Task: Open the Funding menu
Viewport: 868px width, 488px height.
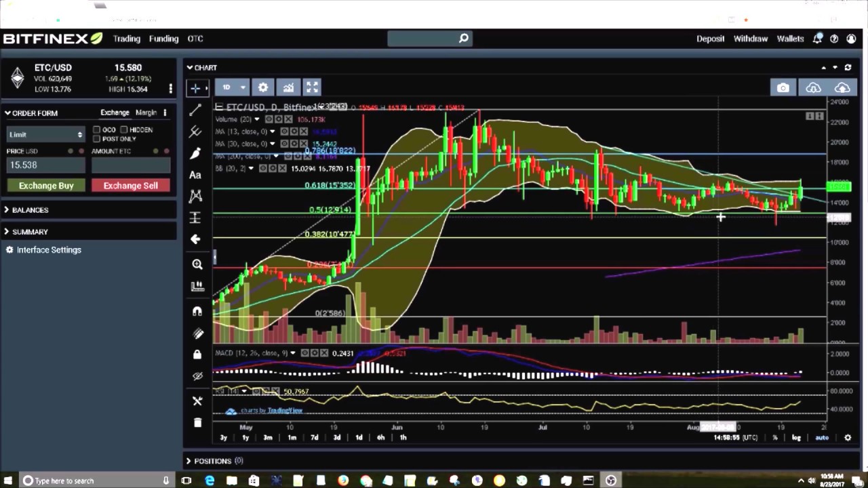Action: pyautogui.click(x=163, y=39)
